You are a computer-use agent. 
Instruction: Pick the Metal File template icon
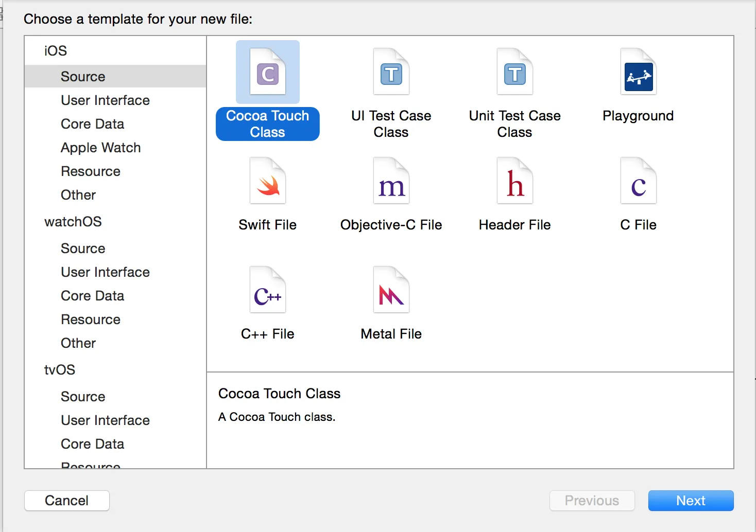click(391, 290)
